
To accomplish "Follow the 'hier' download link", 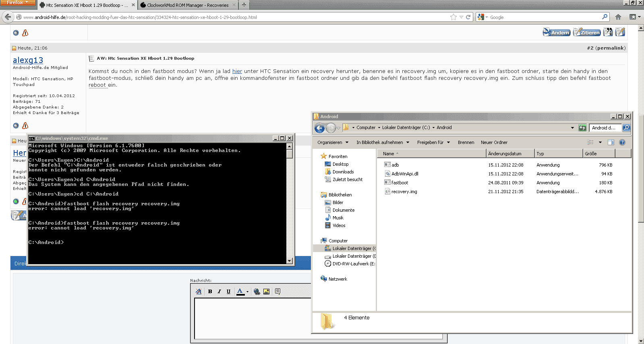I will click(x=237, y=71).
